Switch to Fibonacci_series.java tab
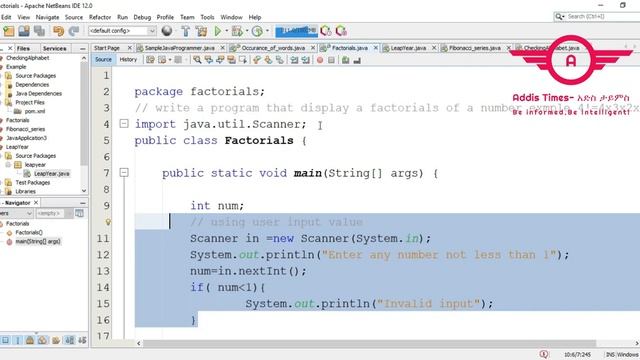This screenshot has width=640, height=360. (x=475, y=48)
